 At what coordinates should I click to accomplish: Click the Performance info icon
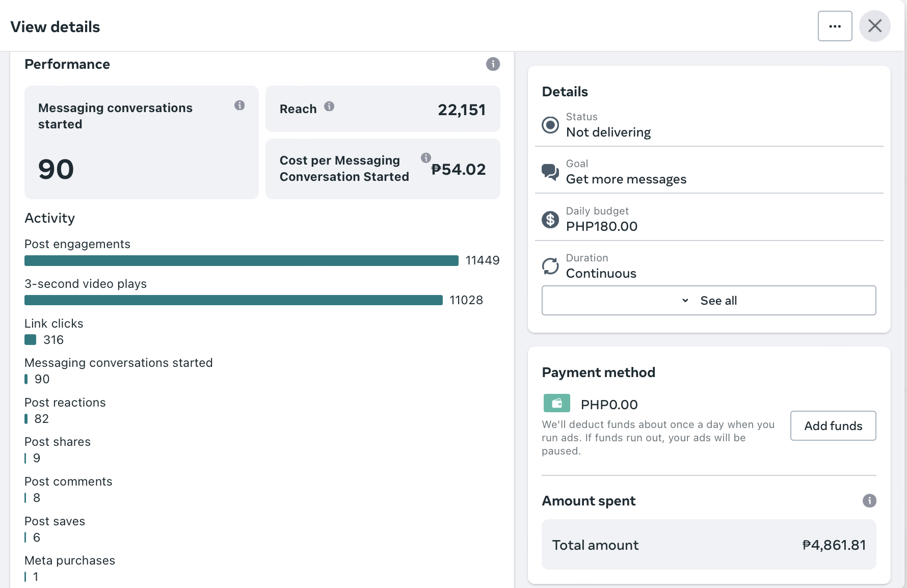click(x=493, y=64)
